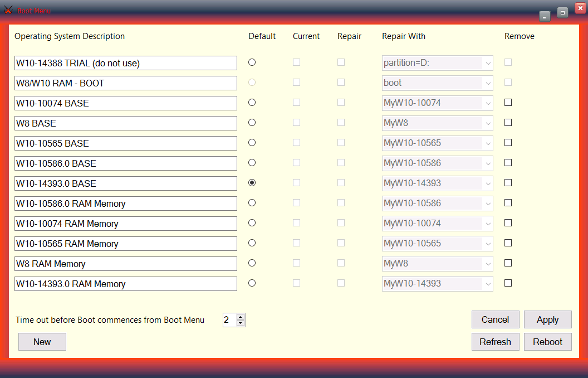Open Repair With dropdown for W8 BASE
Image resolution: width=588 pixels, height=378 pixels.
(437, 123)
